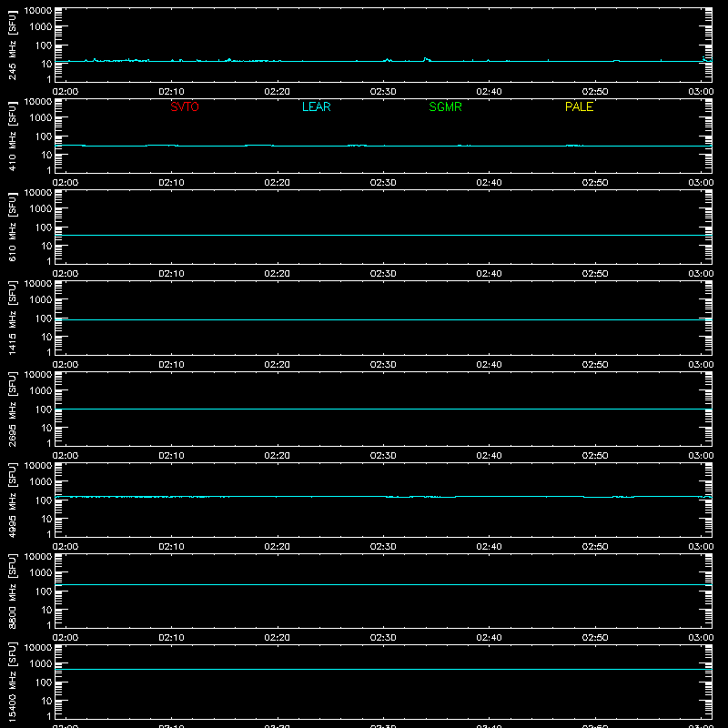Select the 2695 MHz [SFU] axis title

pos(12,409)
